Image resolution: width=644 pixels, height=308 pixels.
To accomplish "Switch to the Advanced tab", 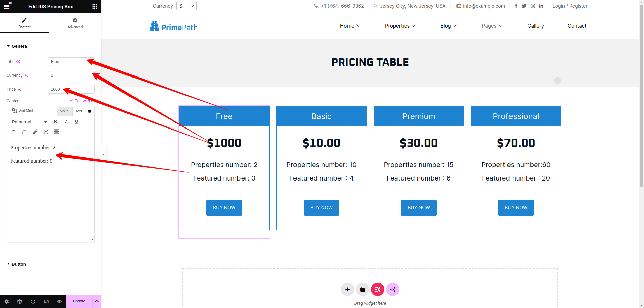I will 75,23.
